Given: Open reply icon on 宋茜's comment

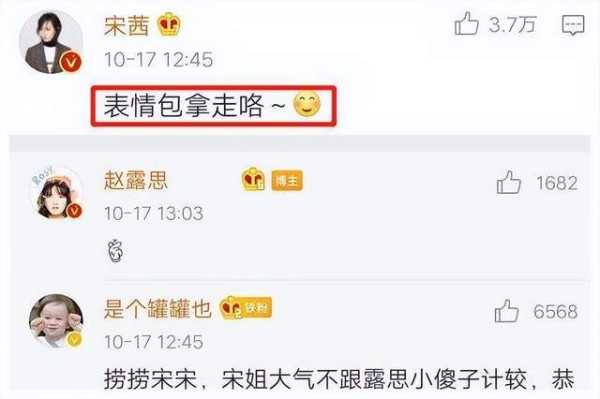Looking at the screenshot, I should click(x=573, y=25).
